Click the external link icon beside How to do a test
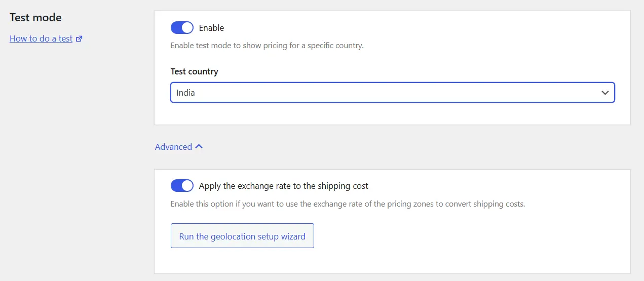Viewport: 644px width, 281px height. [x=79, y=38]
